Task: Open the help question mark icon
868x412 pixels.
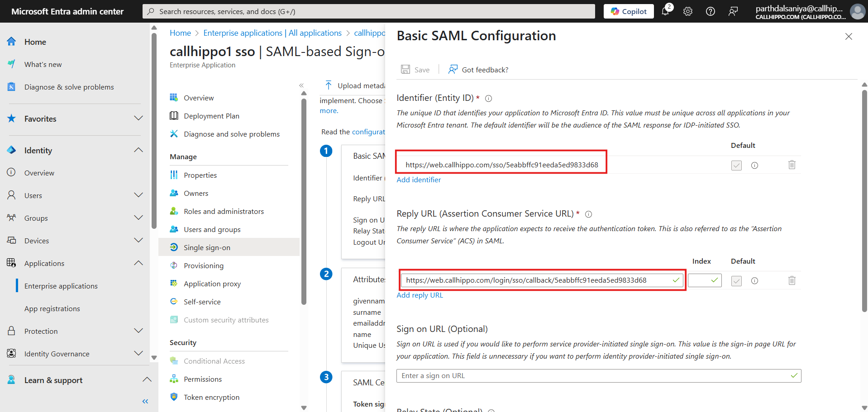Action: 711,11
